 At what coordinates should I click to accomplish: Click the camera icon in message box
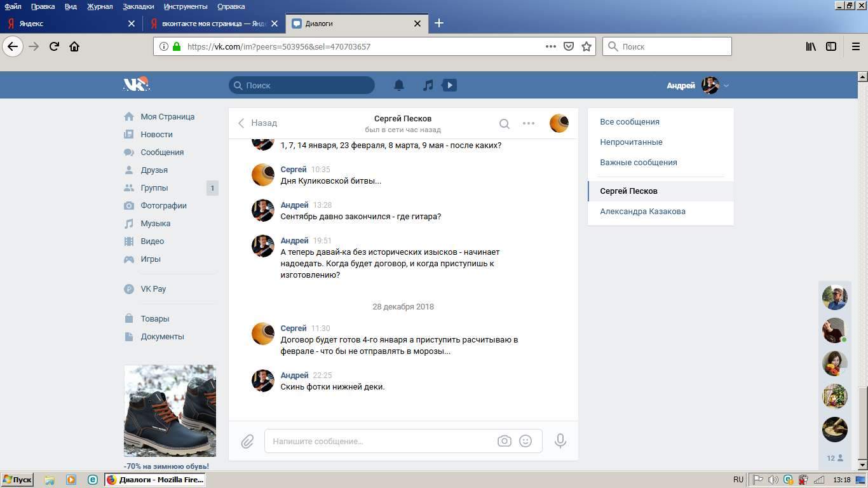(504, 441)
